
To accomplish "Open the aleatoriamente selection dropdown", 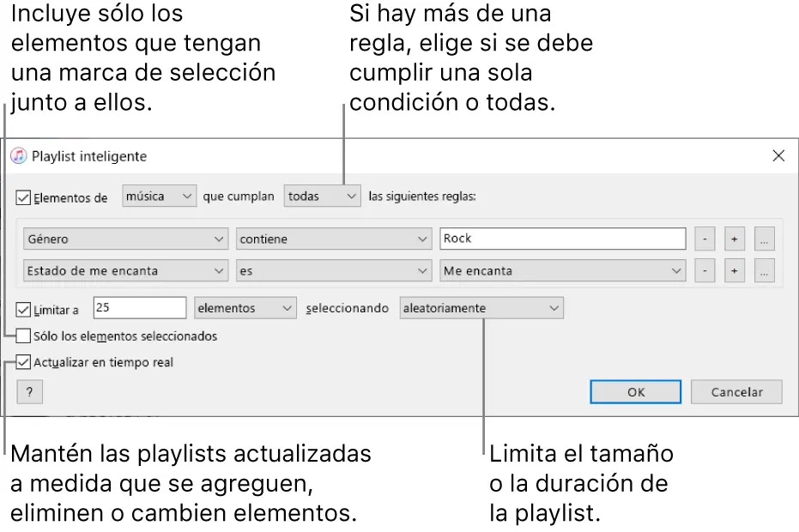I will pos(481,308).
